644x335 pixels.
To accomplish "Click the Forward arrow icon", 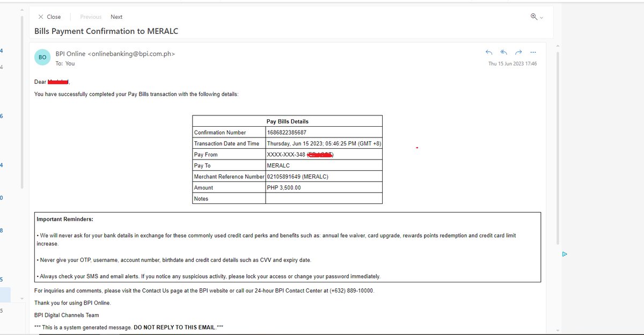I will coord(518,52).
